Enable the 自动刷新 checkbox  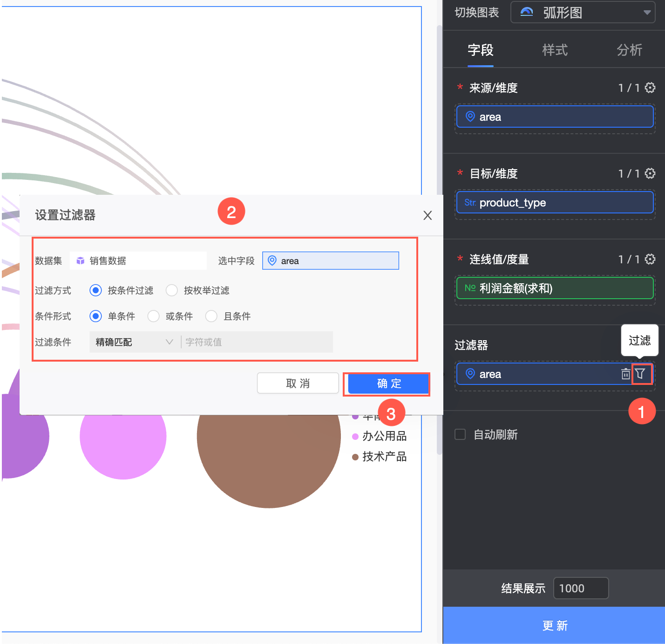tap(460, 435)
